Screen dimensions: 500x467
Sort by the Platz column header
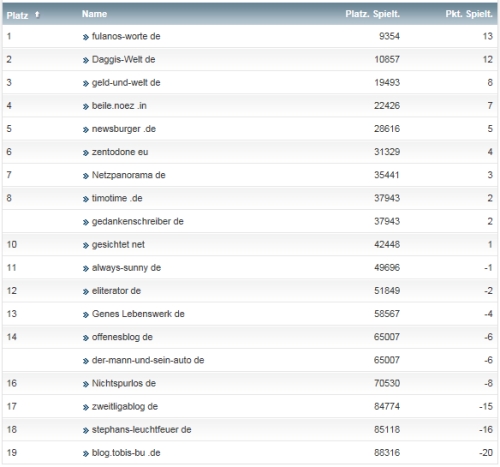17,15
